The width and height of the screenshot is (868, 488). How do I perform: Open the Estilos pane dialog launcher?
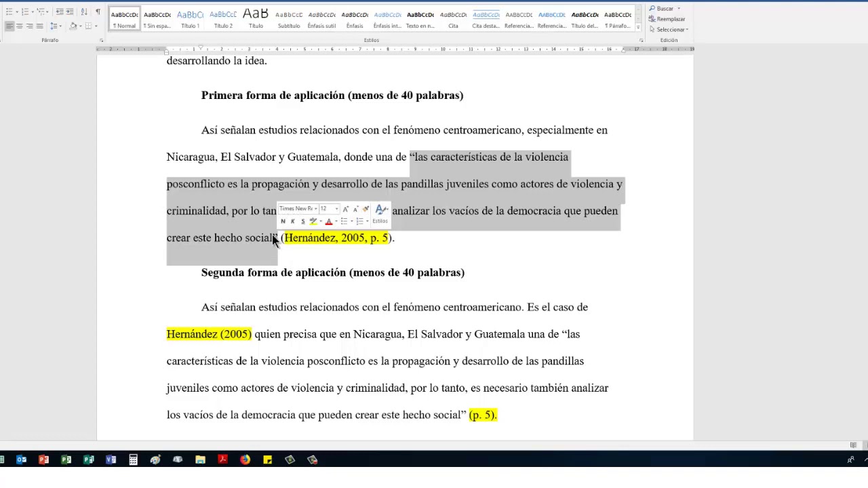(641, 41)
